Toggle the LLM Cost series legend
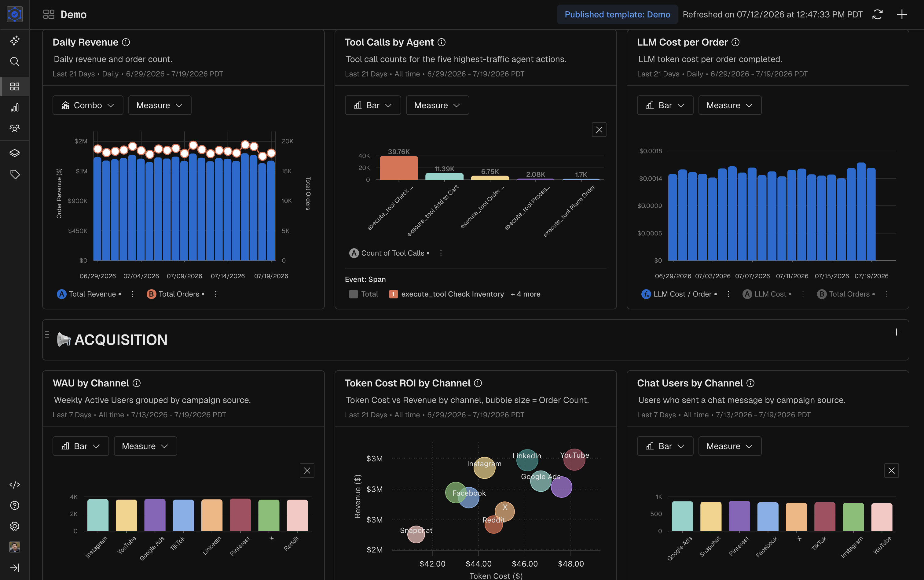Viewport: 924px width, 580px height. point(767,294)
